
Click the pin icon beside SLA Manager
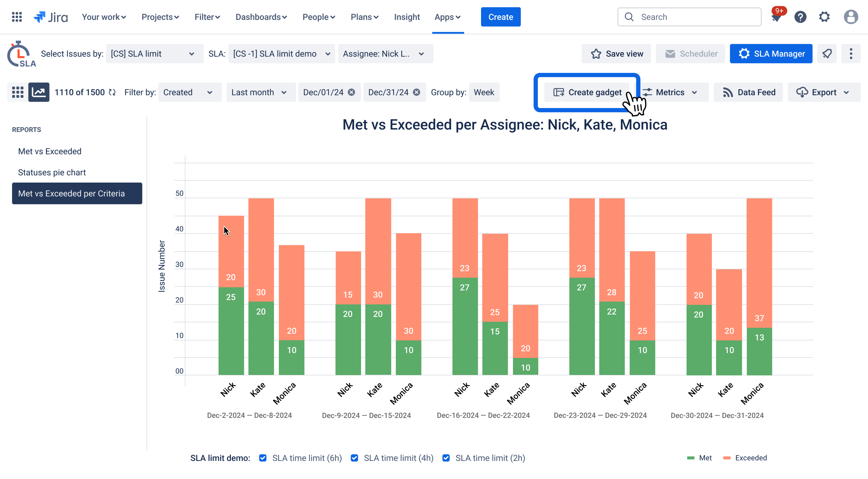pyautogui.click(x=827, y=54)
